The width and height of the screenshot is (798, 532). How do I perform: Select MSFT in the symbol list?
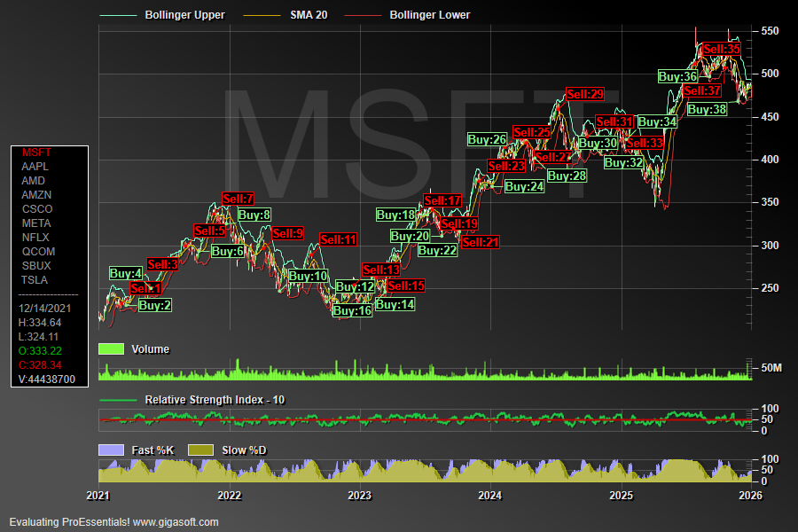click(x=36, y=153)
